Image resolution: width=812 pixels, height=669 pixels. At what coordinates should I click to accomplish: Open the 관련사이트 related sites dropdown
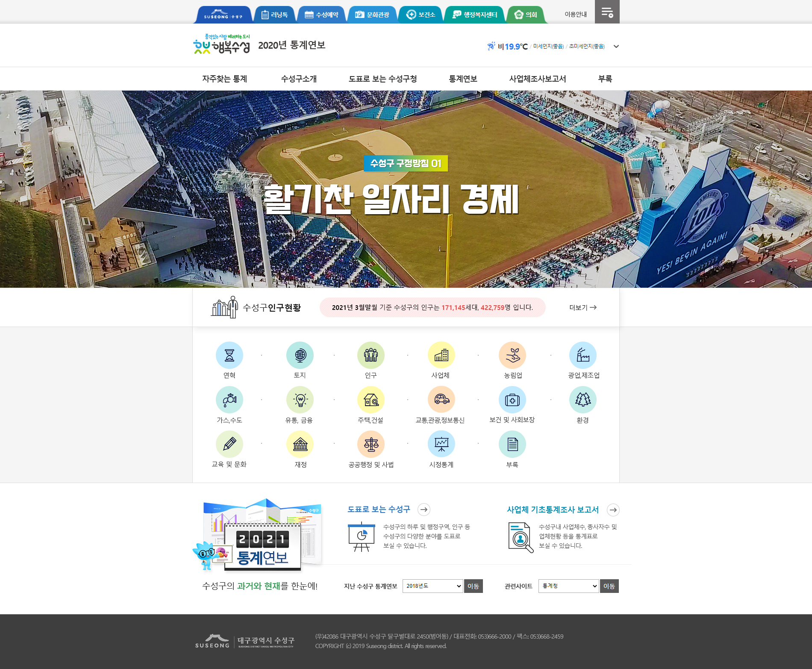coord(568,586)
